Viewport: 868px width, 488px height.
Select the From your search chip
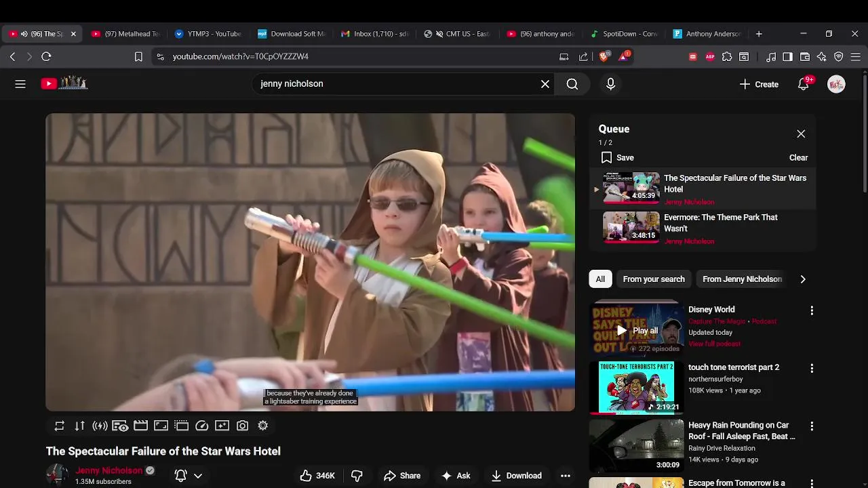click(654, 279)
